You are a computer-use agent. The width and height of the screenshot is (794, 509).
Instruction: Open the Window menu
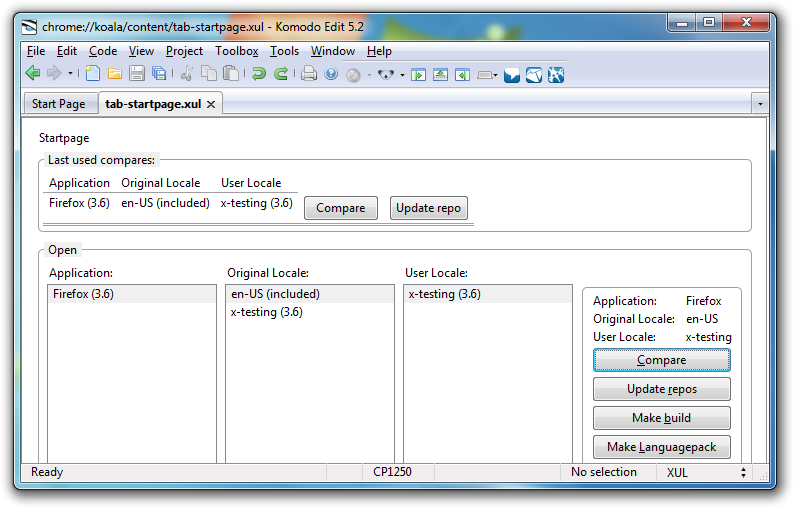[333, 51]
